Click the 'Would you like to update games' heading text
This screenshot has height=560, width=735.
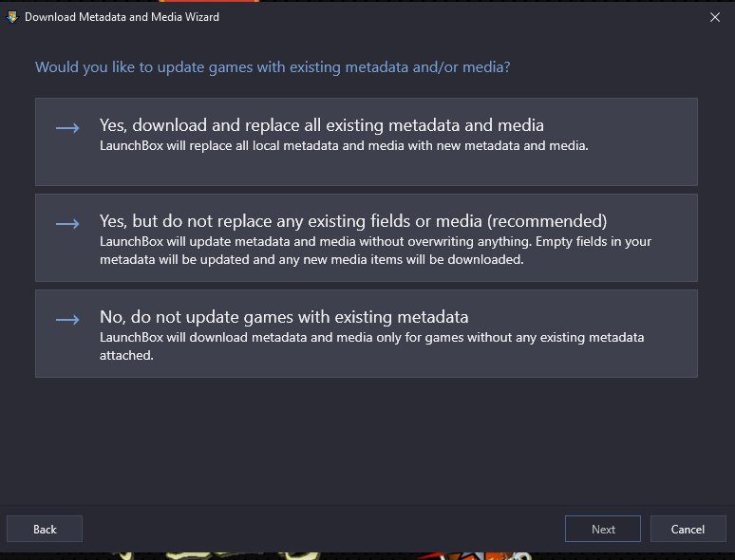point(273,67)
